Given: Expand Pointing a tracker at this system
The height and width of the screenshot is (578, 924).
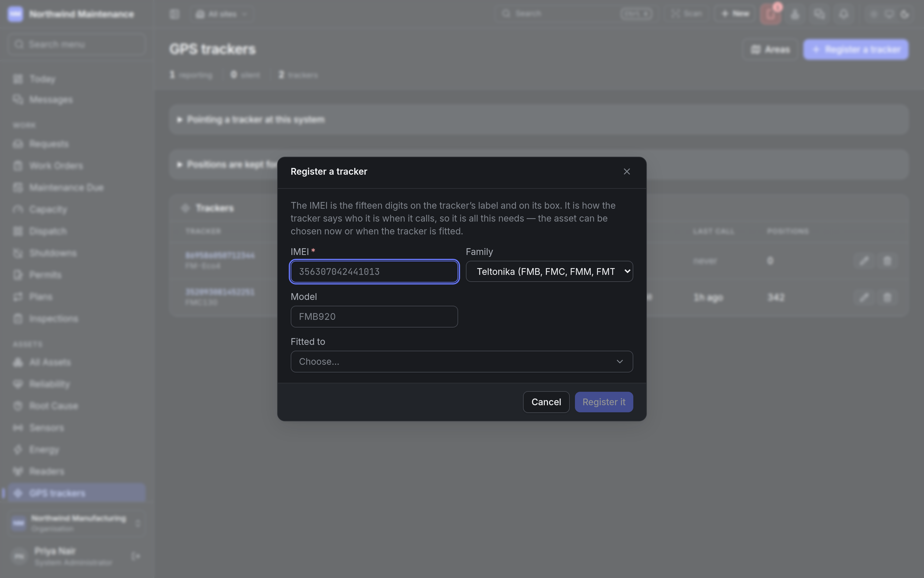Looking at the screenshot, I should (x=538, y=120).
